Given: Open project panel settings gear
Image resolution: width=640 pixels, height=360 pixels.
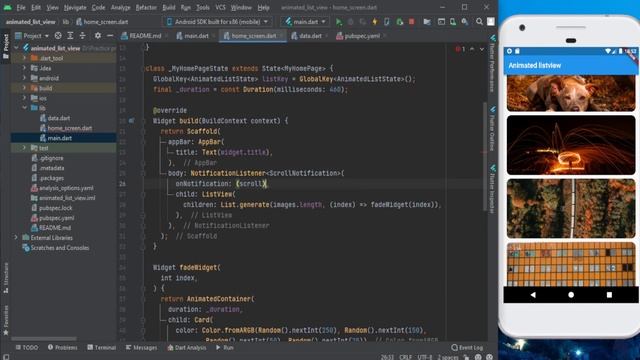Looking at the screenshot, I should click(98, 36).
